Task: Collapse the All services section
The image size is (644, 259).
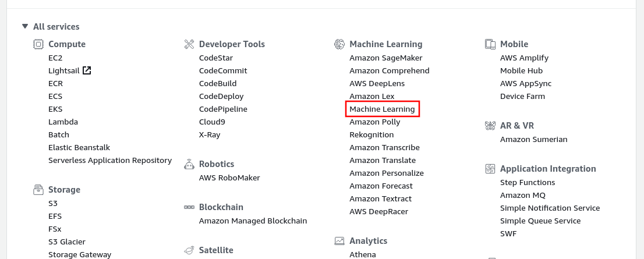Action: click(24, 27)
